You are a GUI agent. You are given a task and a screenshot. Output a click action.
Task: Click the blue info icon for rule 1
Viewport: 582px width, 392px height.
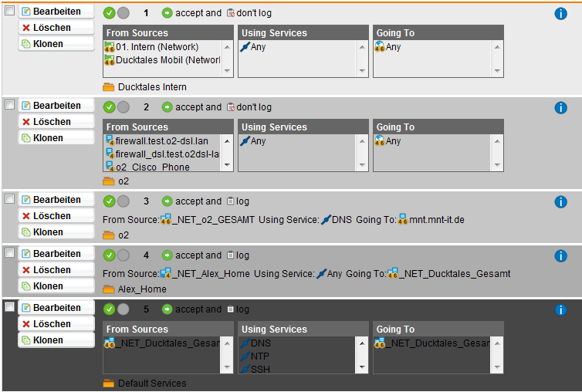click(x=561, y=14)
